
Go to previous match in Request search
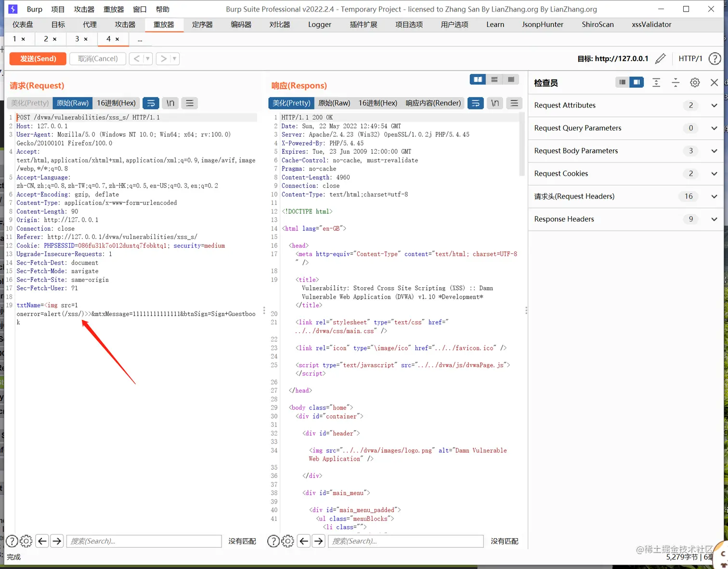coord(42,541)
